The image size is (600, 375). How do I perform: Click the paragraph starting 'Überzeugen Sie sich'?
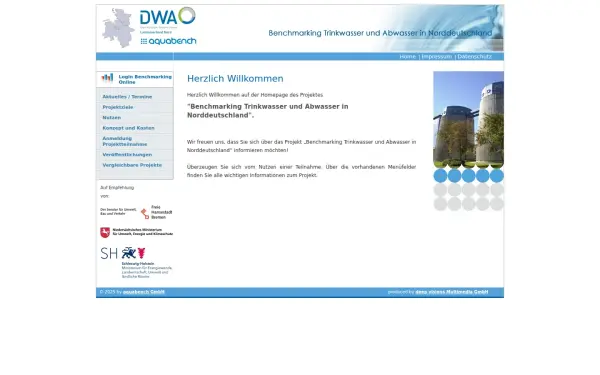[x=301, y=171]
